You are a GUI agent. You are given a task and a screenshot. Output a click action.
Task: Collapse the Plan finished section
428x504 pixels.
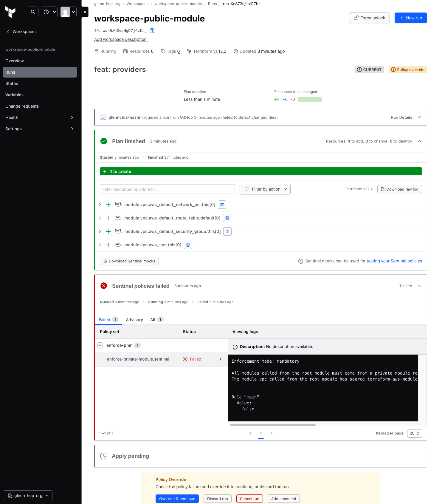pos(419,141)
